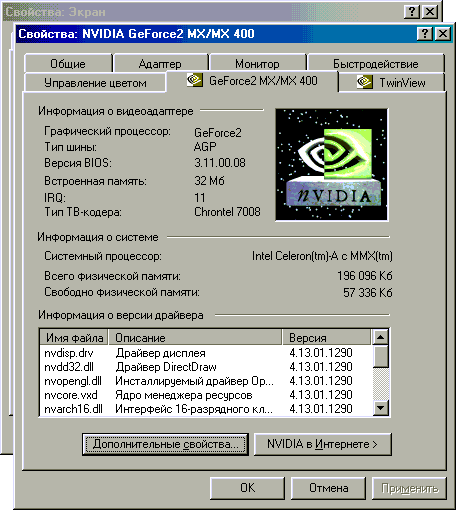Click the Отмена button
456x510 pixels.
click(x=329, y=488)
